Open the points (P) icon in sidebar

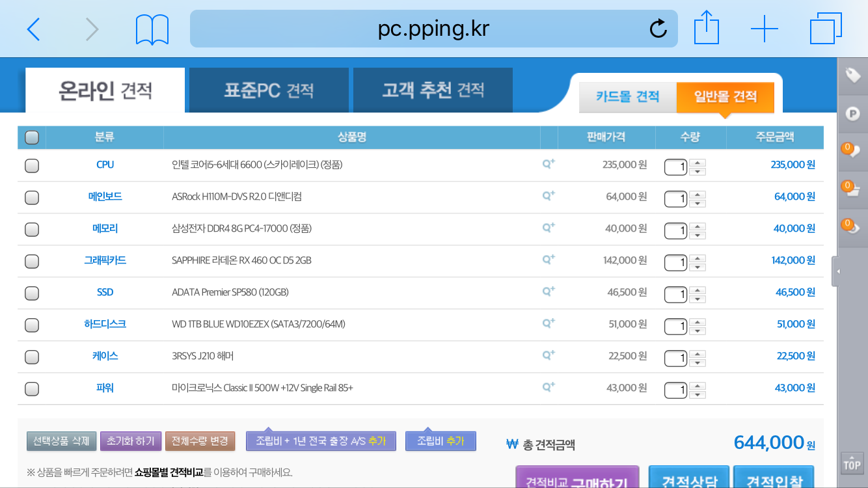[x=852, y=114]
